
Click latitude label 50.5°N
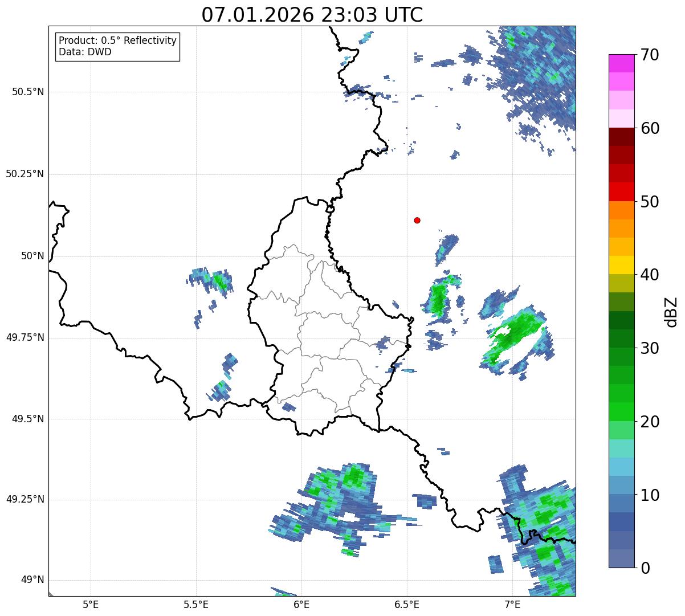click(x=28, y=92)
